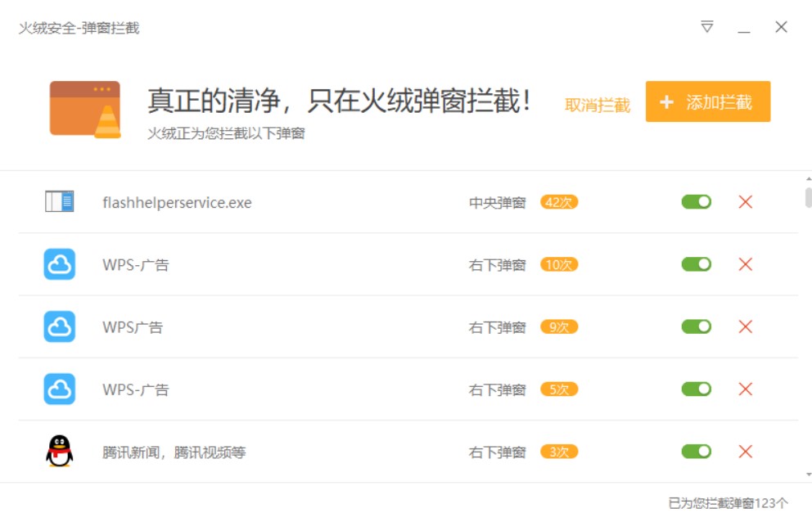Delete the 腾讯新闻 entry with red X
The height and width of the screenshot is (522, 812).
tap(745, 452)
